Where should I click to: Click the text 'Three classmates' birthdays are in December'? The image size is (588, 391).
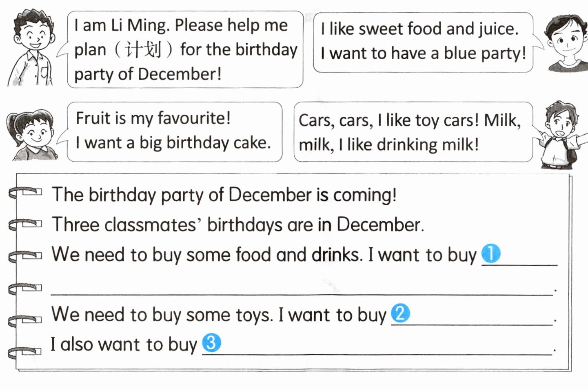tap(238, 224)
